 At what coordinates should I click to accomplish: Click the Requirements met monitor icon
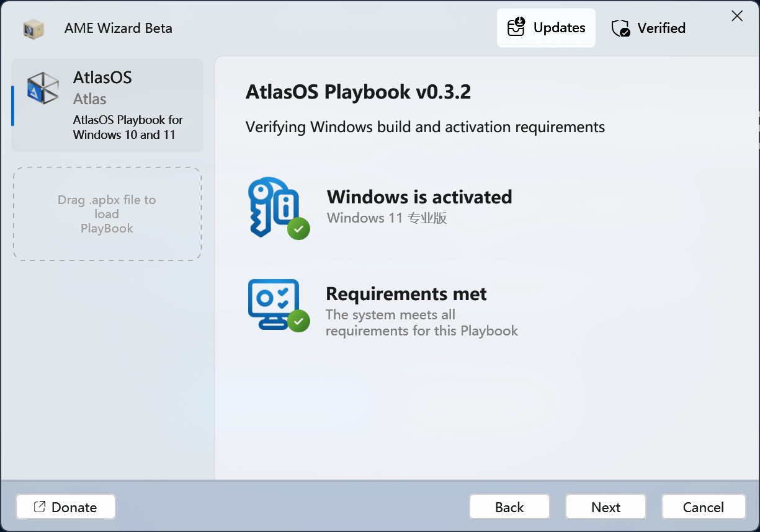pos(279,305)
